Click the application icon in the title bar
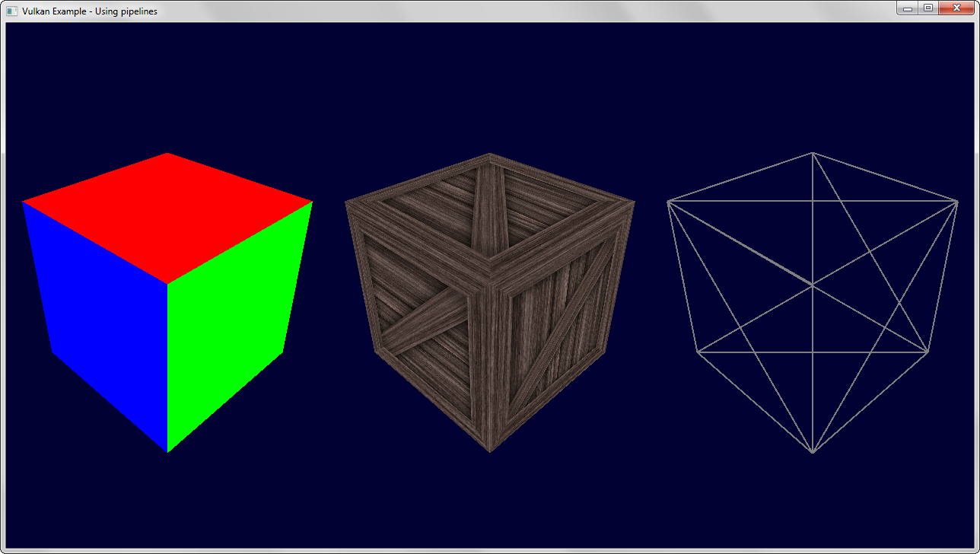Screen dimensions: 980x554 tap(12, 11)
